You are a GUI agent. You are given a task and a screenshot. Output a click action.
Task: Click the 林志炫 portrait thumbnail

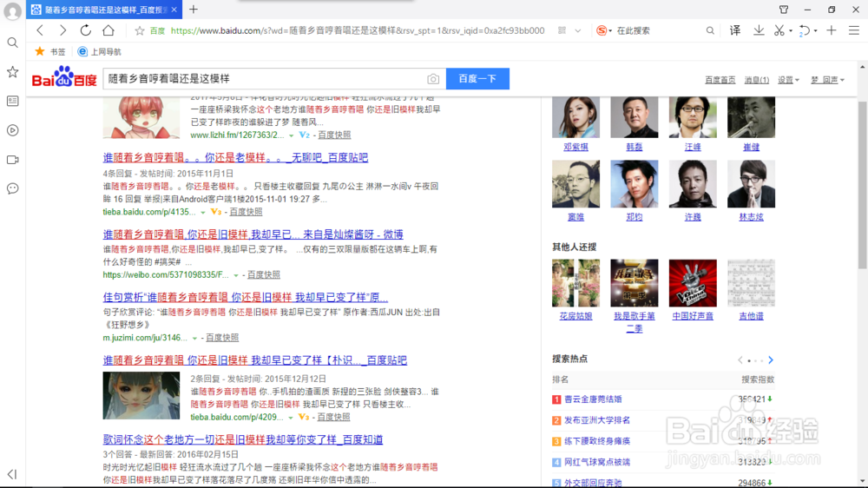(x=751, y=184)
